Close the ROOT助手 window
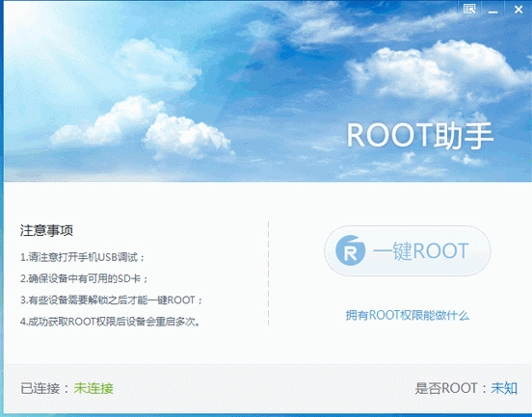Viewport: 532px width, 417px height. [519, 10]
